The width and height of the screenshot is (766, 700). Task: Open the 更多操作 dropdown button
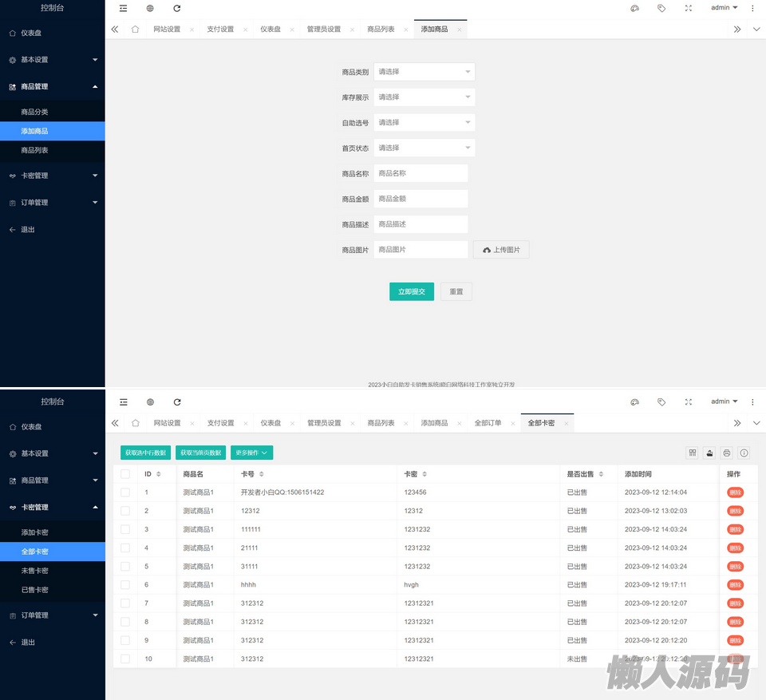[x=251, y=453]
